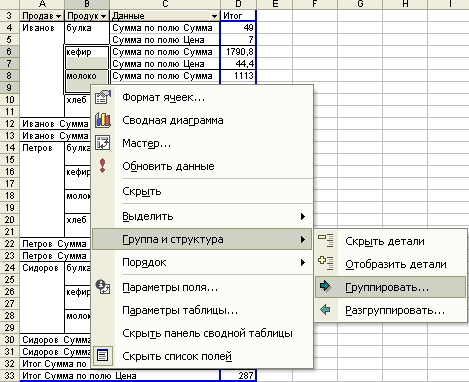Click the Format Cells icon in context menu
The height and width of the screenshot is (382, 469).
[103, 97]
